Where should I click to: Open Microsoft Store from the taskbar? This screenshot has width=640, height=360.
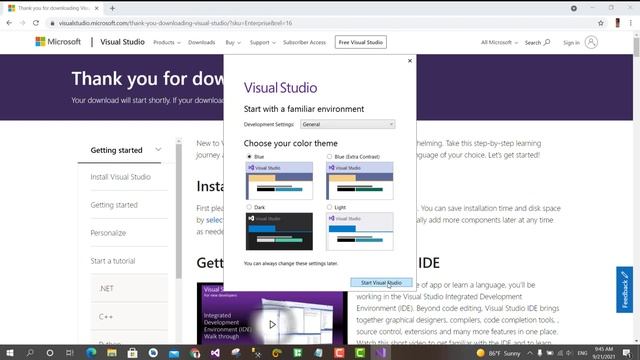[132, 353]
